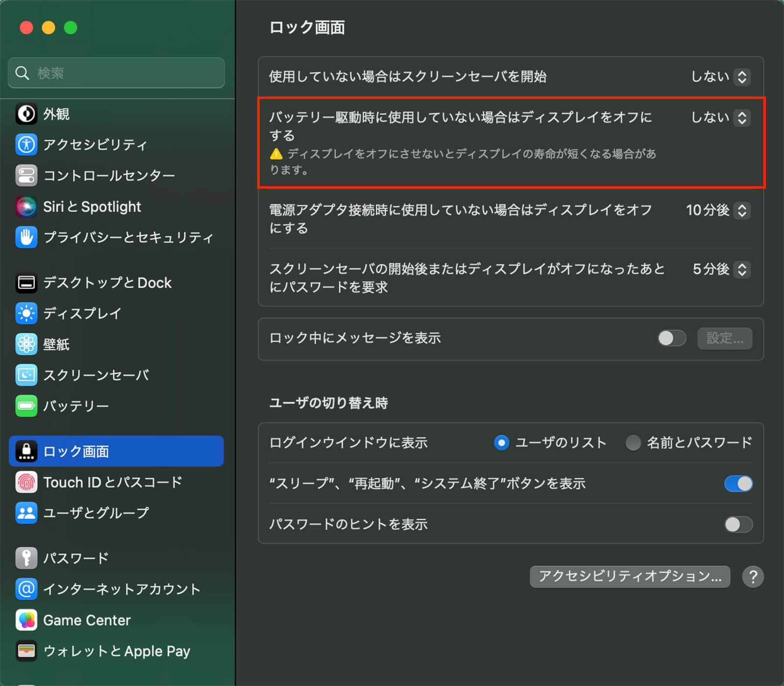Click the green zoom window button
Screen dimensions: 784x686
(71, 27)
